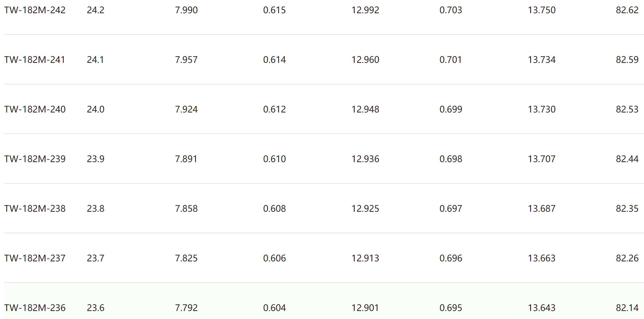
Task: Select the 82.62 value in top row
Action: 627,10
